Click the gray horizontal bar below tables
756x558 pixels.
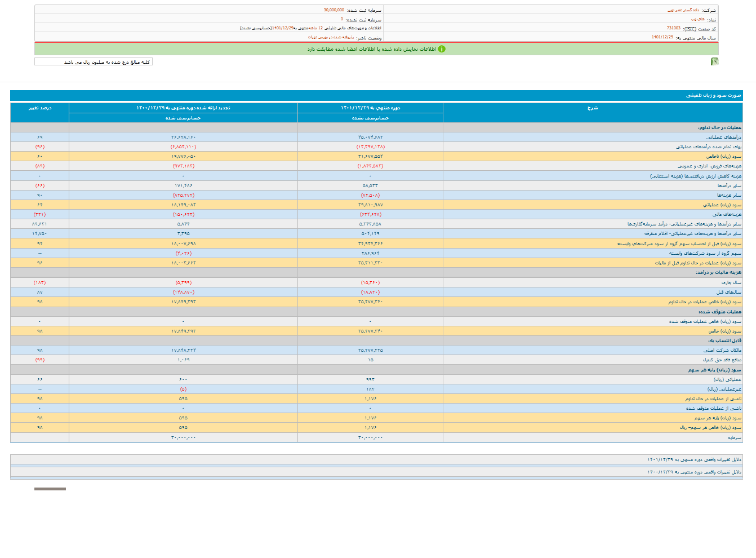(50, 489)
